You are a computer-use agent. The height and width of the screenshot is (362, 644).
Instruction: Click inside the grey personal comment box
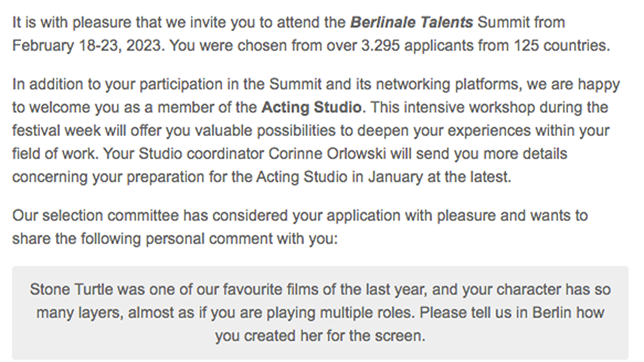(320, 313)
